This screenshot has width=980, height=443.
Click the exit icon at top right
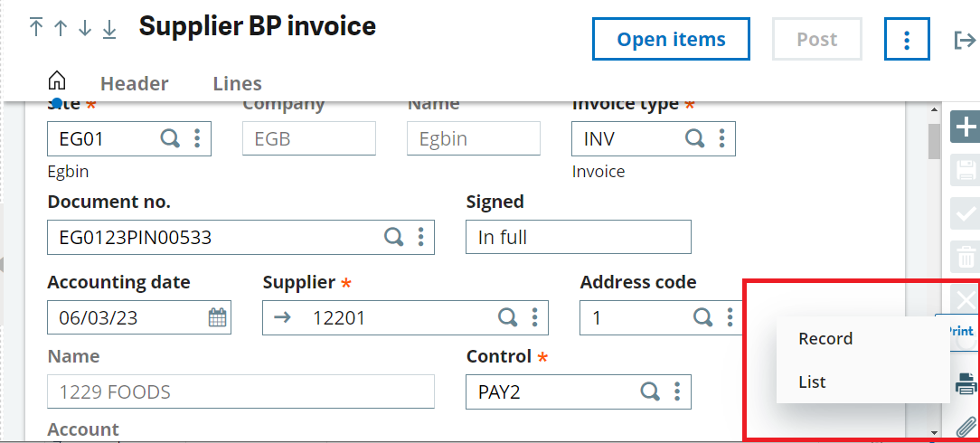[965, 40]
